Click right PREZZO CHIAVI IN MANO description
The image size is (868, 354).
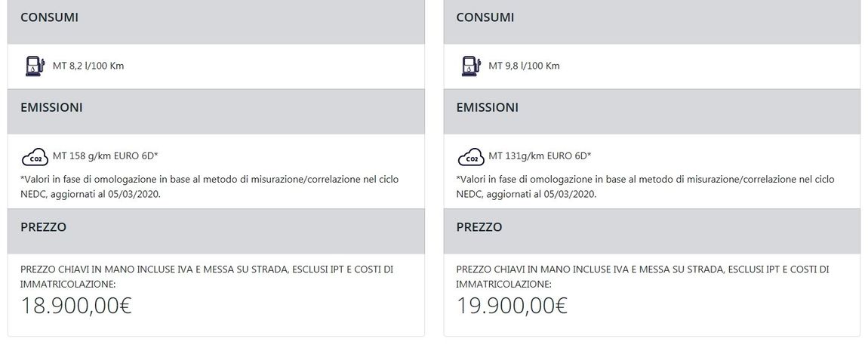coord(642,277)
